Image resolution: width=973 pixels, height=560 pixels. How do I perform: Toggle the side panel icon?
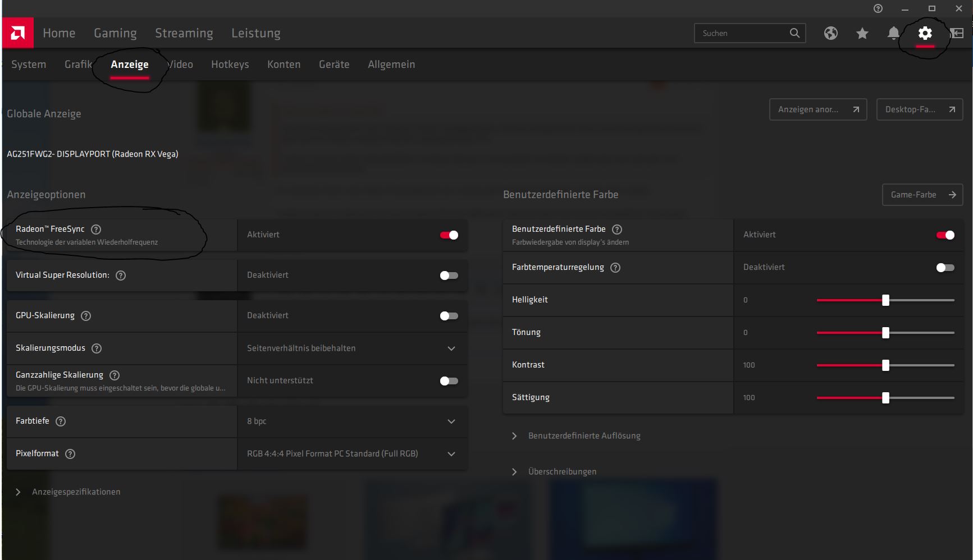[x=957, y=33]
